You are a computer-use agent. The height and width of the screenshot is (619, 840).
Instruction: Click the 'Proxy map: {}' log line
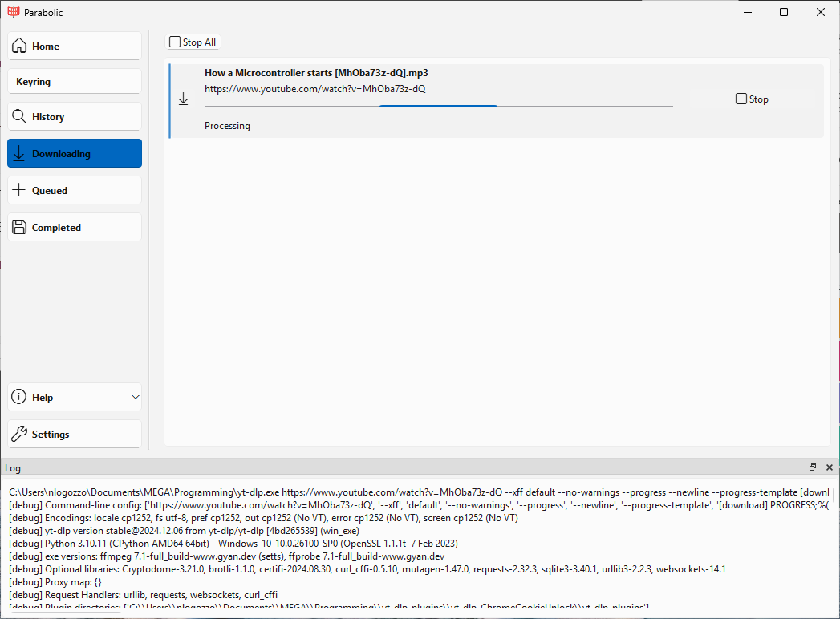point(55,582)
